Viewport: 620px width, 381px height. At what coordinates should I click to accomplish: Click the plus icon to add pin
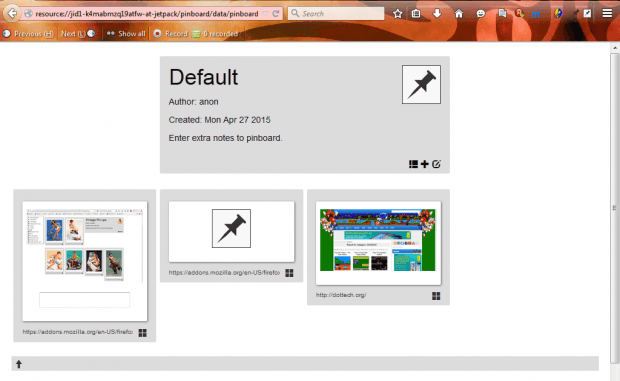tap(425, 164)
